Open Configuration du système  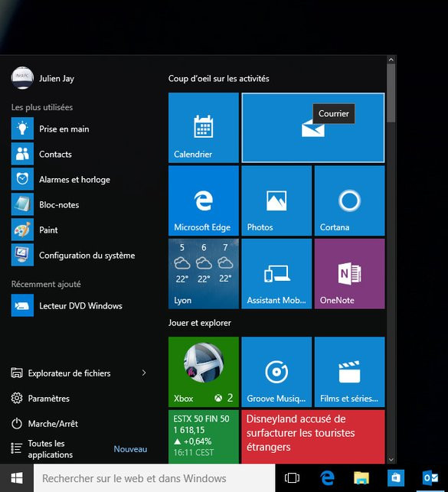[78, 255]
